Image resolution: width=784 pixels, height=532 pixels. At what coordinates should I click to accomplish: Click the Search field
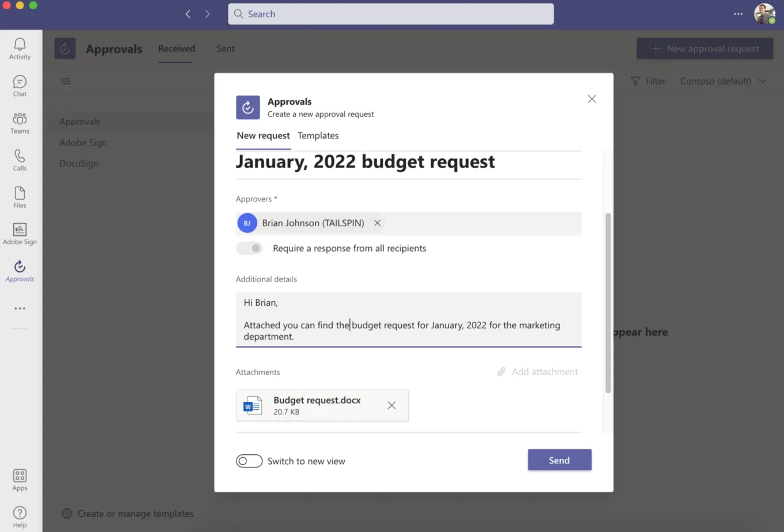pos(391,14)
